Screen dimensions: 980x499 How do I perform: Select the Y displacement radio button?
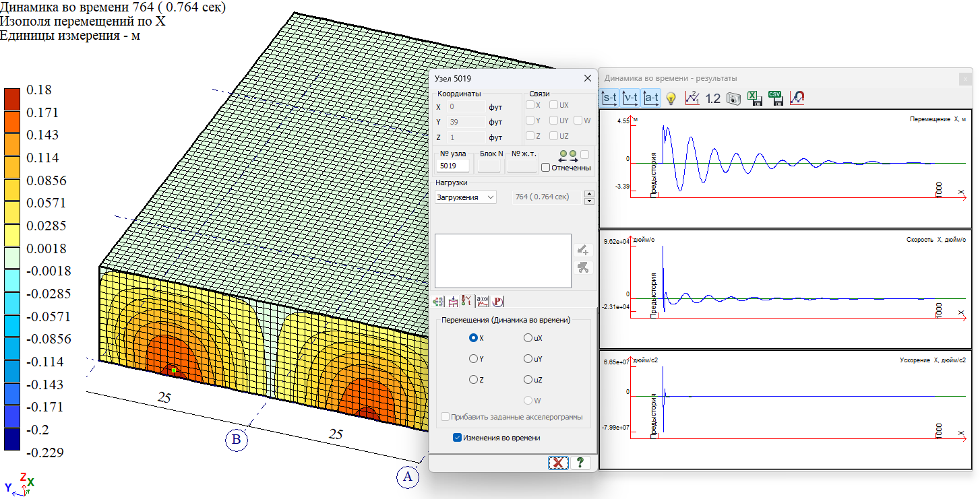474,359
